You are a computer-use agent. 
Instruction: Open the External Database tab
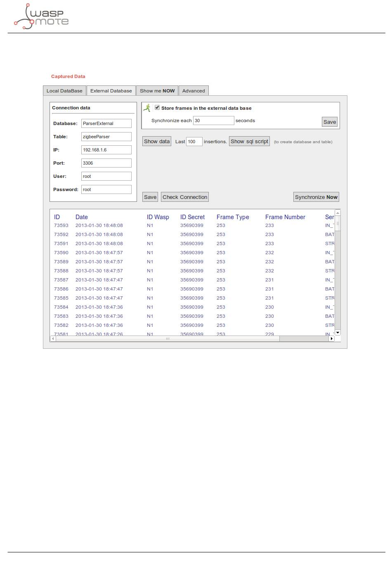coord(111,91)
